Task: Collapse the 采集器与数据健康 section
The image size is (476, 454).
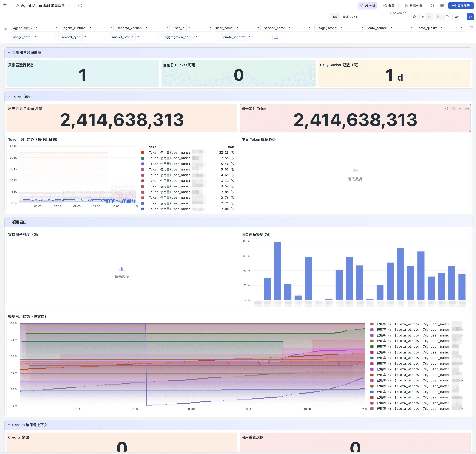Action: click(9, 53)
